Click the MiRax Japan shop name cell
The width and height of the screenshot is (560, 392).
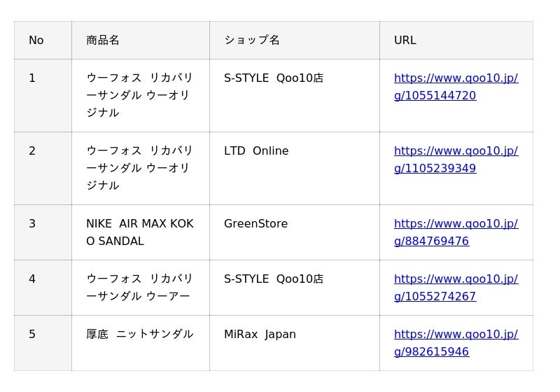[x=295, y=343]
